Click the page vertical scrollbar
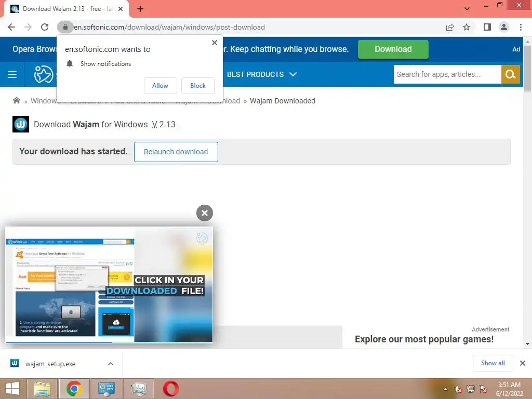 (527, 69)
